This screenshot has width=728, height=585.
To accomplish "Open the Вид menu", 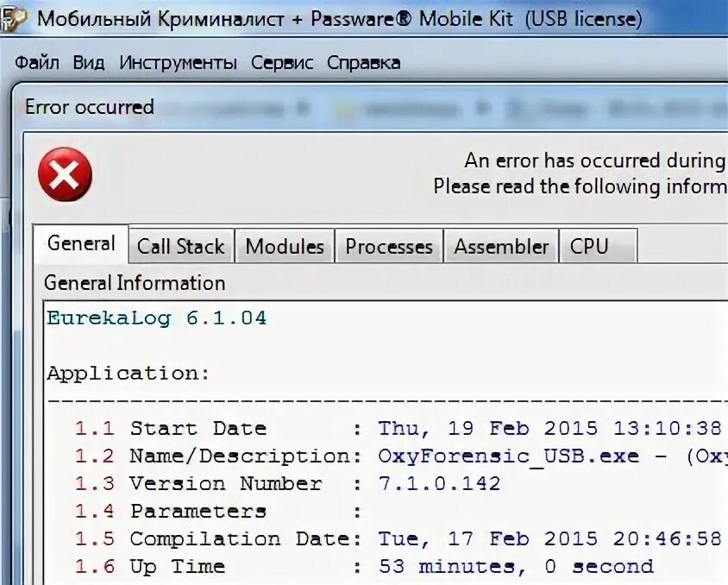I will click(x=88, y=62).
